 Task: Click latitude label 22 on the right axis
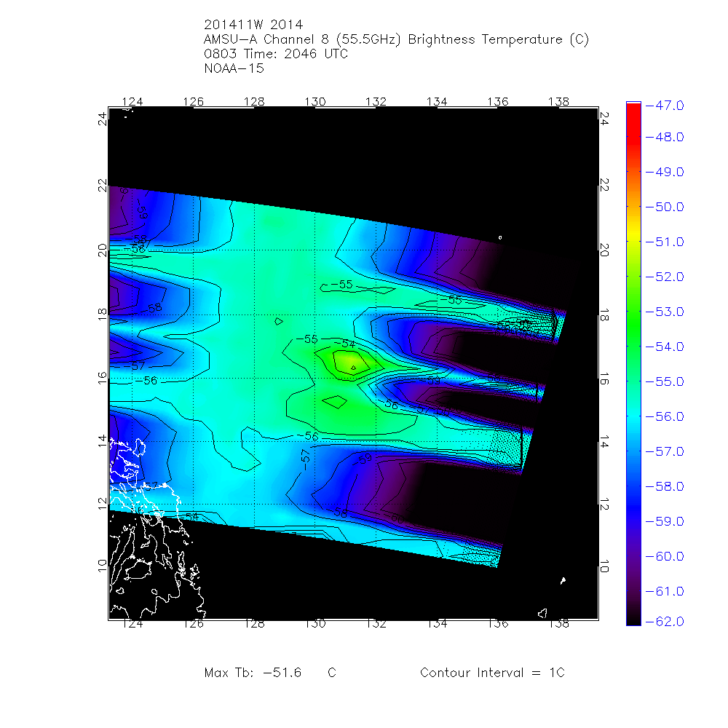click(604, 185)
